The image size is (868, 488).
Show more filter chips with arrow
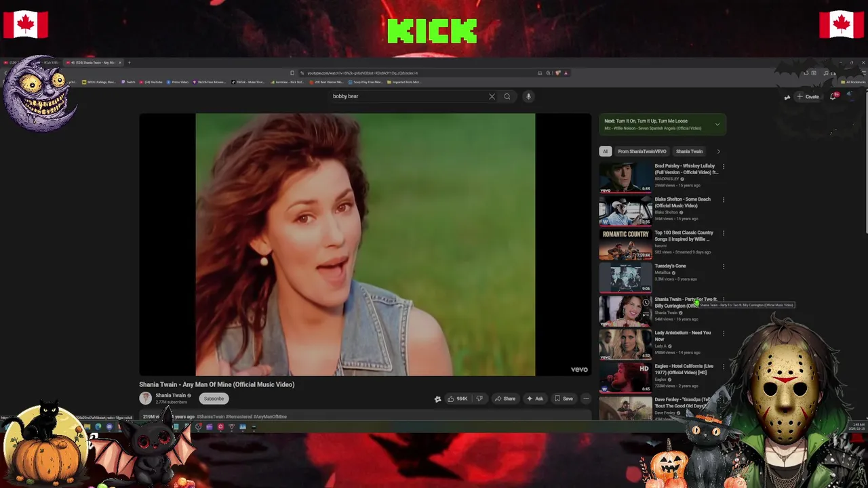(718, 151)
